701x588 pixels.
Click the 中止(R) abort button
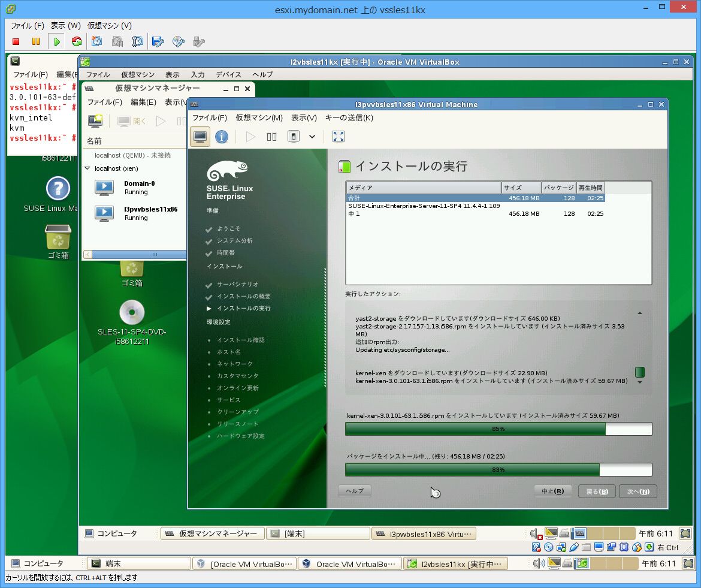click(x=552, y=491)
